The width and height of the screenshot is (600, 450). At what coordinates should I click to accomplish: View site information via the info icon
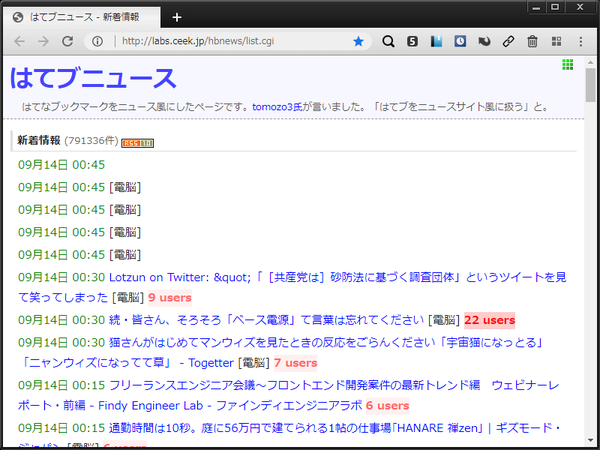pyautogui.click(x=98, y=41)
